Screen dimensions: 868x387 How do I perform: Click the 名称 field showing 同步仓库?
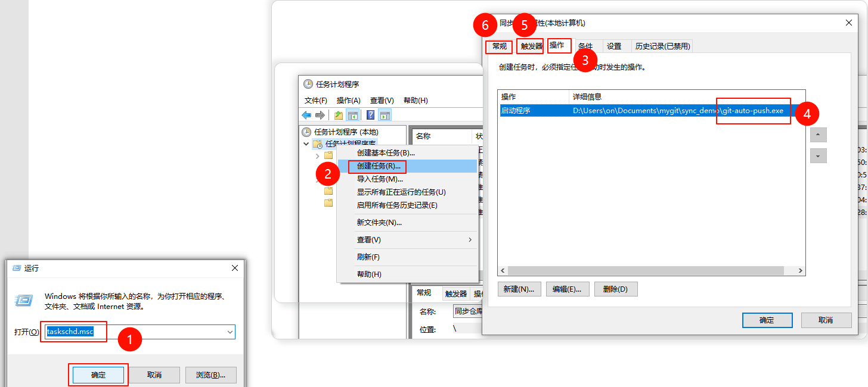click(x=467, y=311)
